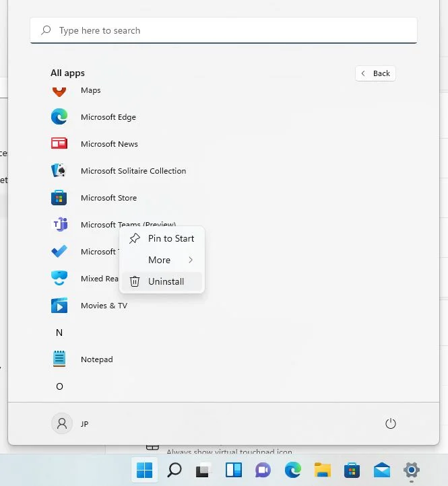
Task: Open Widgets on the taskbar
Action: point(234,471)
